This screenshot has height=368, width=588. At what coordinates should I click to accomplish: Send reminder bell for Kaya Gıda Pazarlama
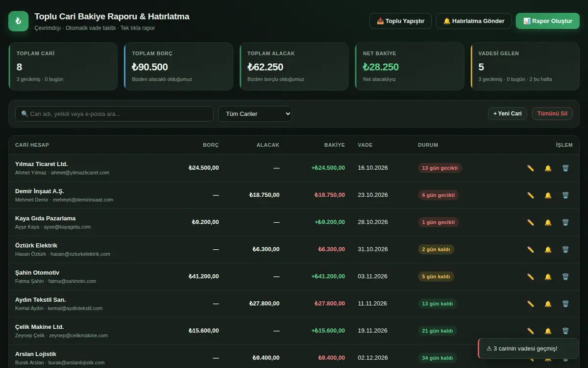(x=548, y=222)
